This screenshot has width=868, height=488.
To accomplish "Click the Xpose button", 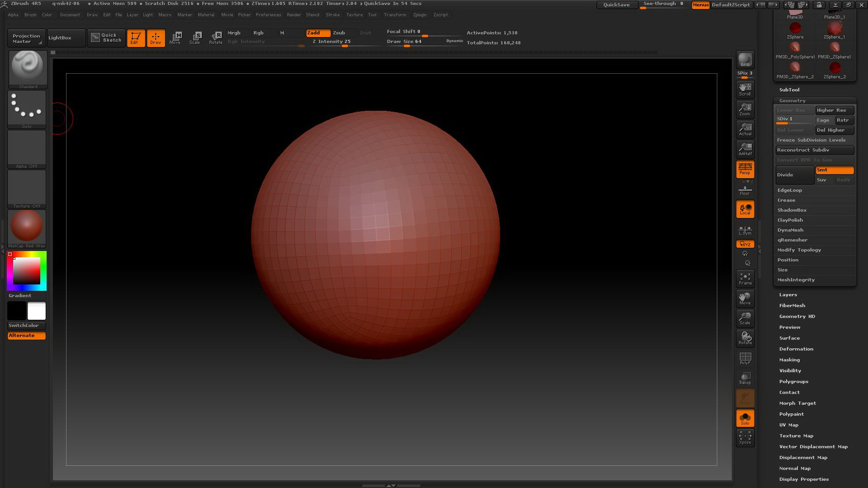I will click(745, 438).
